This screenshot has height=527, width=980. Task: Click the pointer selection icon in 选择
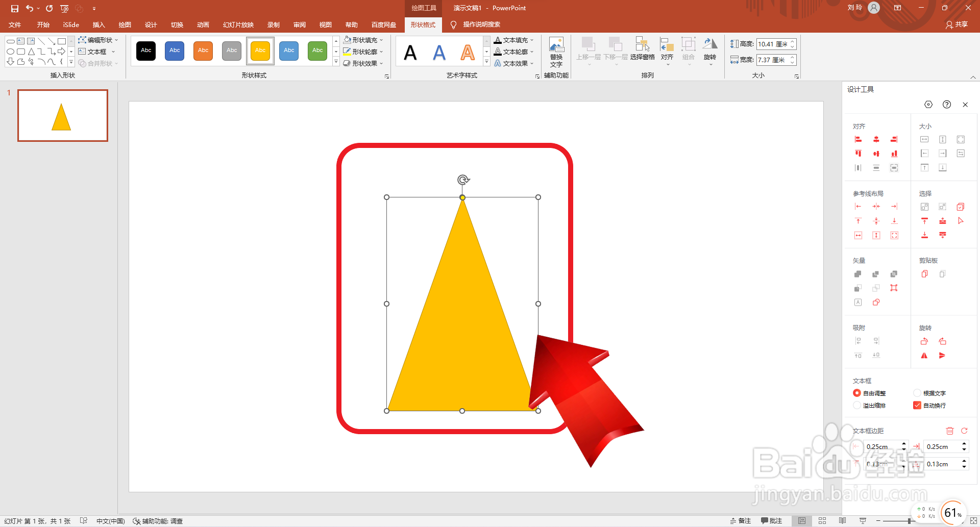point(961,221)
